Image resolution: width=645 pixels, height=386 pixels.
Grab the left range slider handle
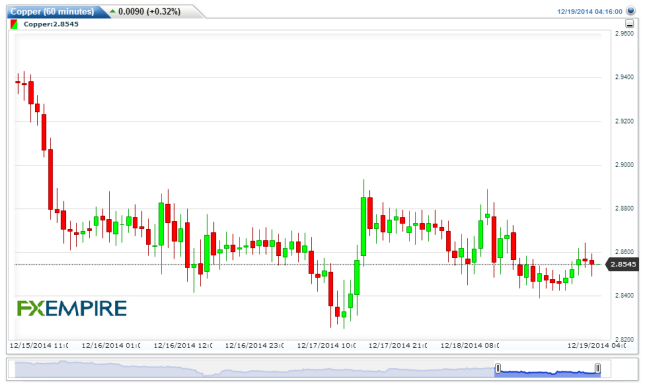(498, 368)
